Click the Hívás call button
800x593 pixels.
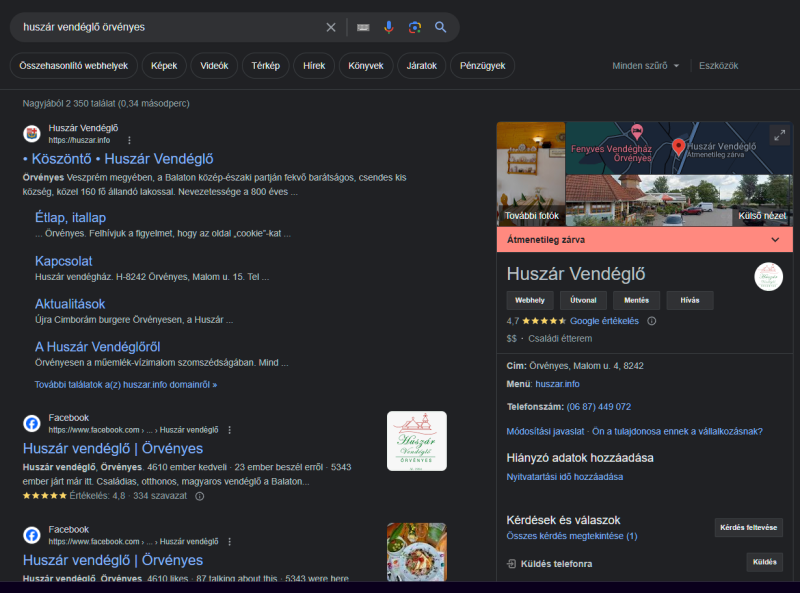(x=690, y=301)
